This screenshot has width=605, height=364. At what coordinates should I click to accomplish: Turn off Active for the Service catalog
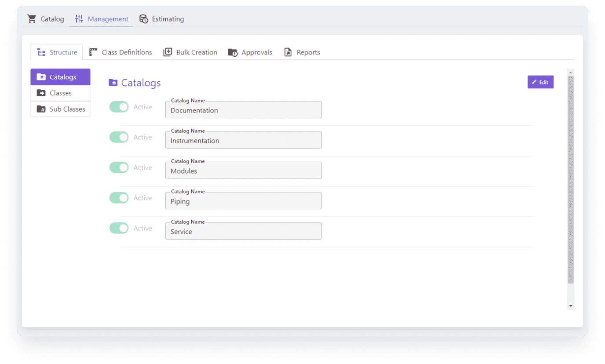[119, 228]
